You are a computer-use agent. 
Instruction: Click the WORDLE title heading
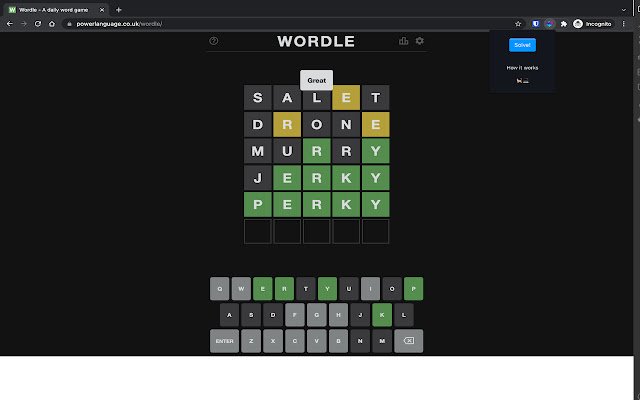point(316,41)
